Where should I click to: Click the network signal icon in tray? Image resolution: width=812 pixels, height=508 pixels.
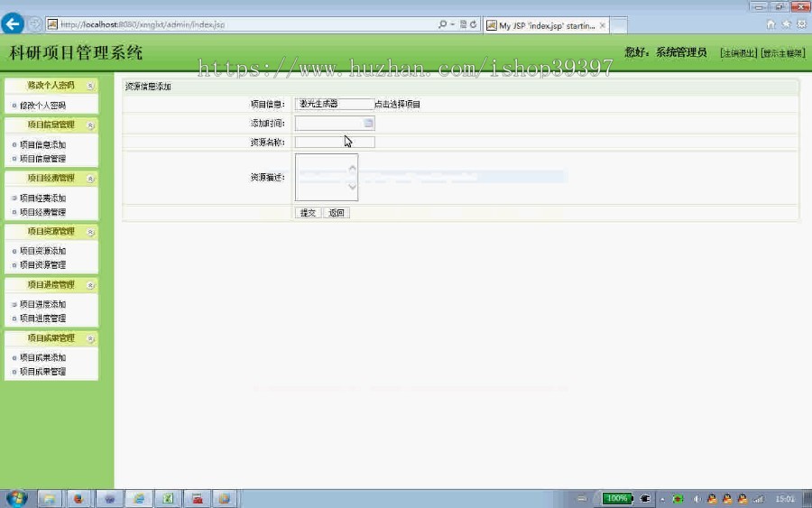point(759,499)
